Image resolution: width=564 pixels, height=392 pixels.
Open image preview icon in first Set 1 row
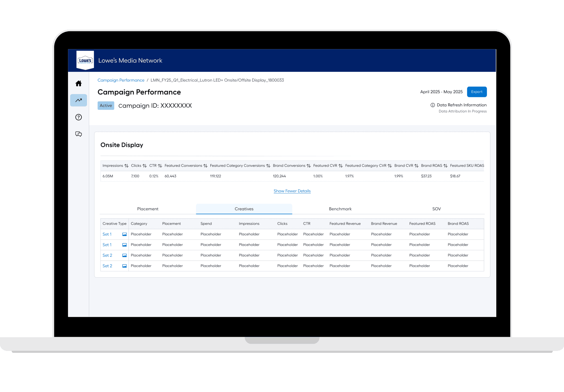coord(124,234)
